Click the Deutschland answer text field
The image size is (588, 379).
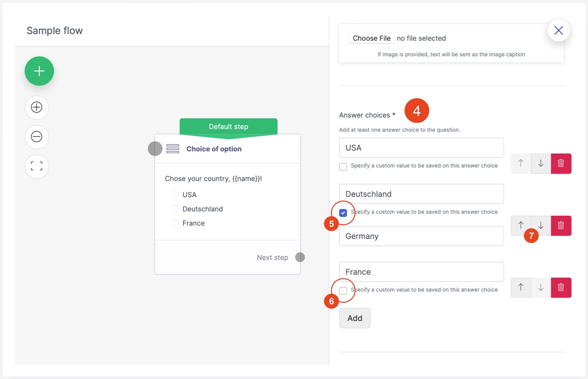[421, 194]
